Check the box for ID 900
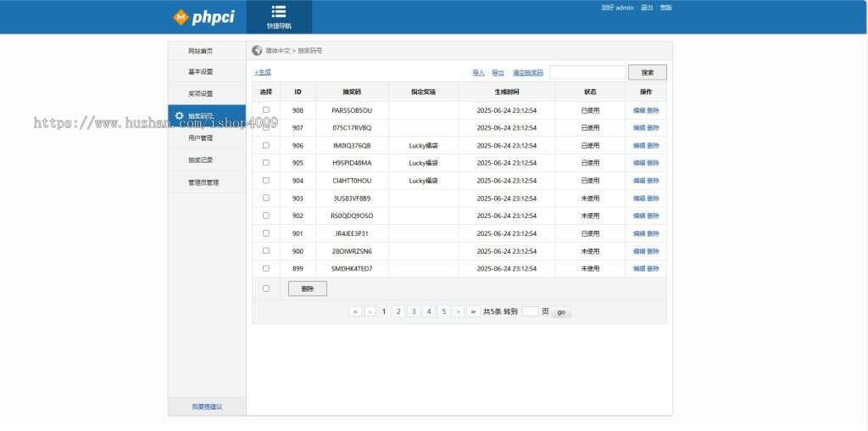The width and height of the screenshot is (868, 431). tap(265, 250)
